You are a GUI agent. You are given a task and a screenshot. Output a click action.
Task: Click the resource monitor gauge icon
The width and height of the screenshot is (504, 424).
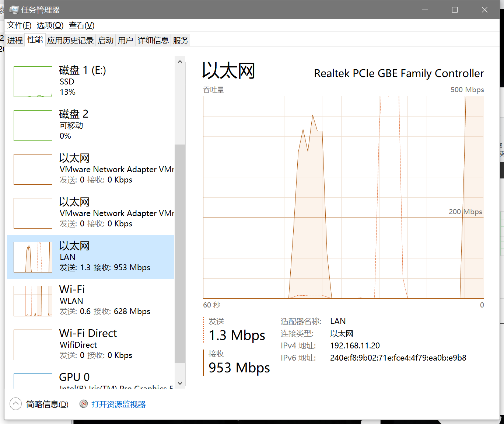tap(84, 404)
